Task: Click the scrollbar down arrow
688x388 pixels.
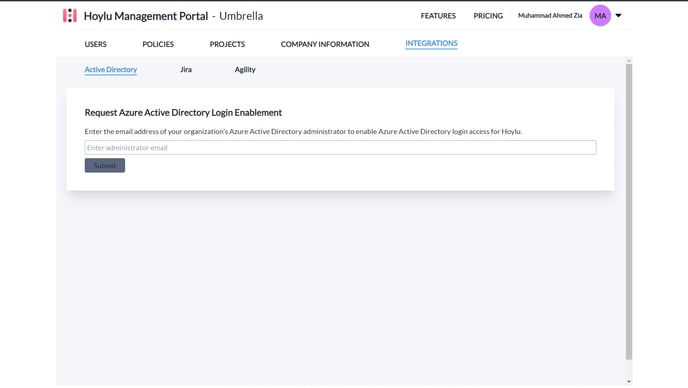Action: point(629,382)
